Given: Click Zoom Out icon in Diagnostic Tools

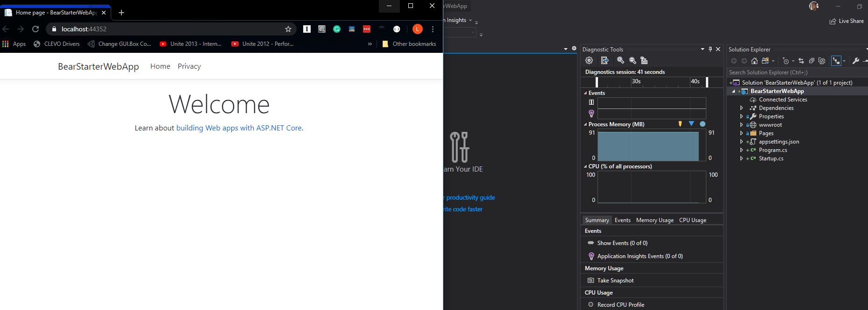Looking at the screenshot, I should [x=633, y=60].
